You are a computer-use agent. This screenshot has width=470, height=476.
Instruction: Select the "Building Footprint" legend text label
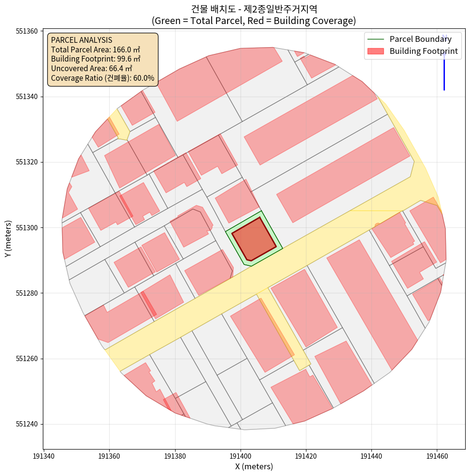tap(423, 51)
